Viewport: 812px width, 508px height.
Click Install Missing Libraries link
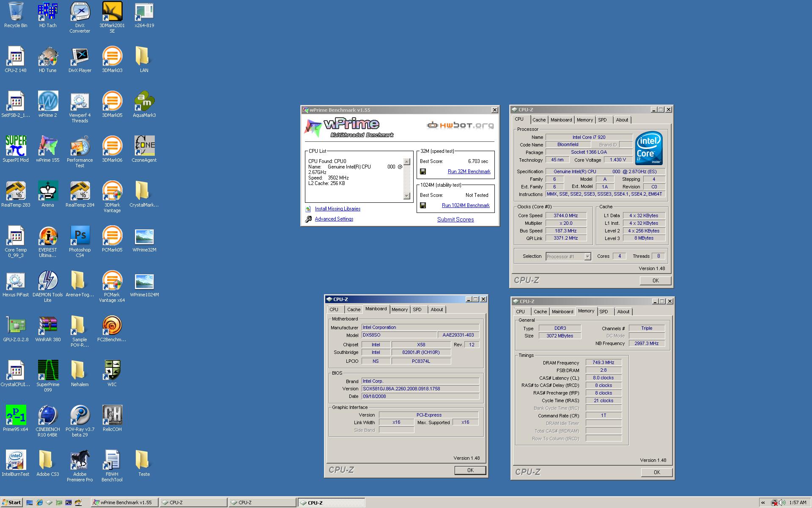tap(337, 209)
